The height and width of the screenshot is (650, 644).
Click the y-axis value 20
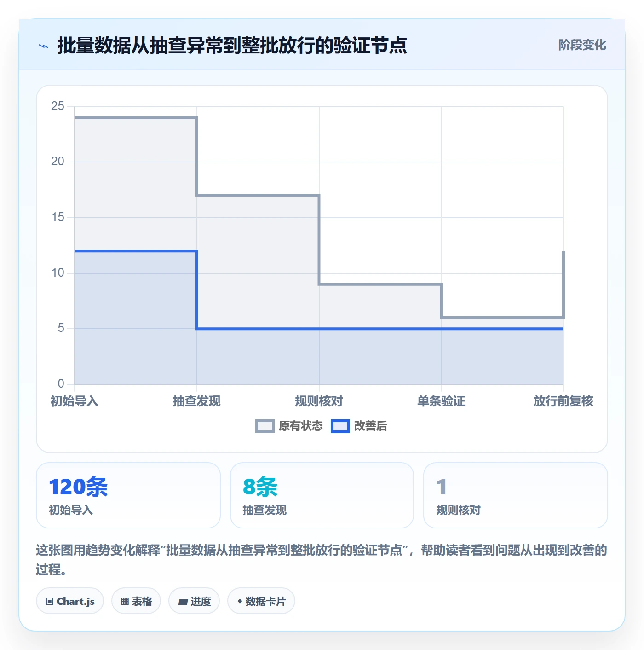click(x=57, y=162)
